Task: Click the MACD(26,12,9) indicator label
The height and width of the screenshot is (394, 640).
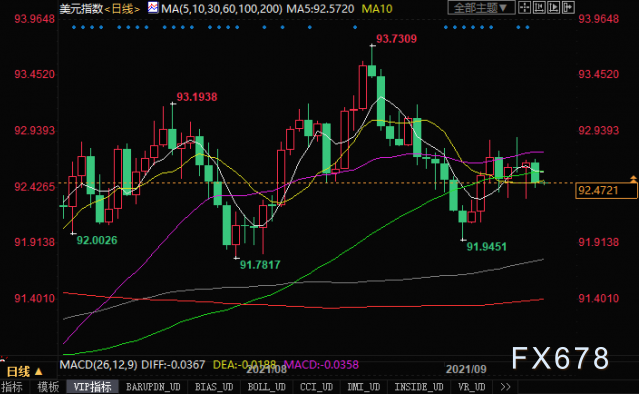Action: click(x=98, y=365)
